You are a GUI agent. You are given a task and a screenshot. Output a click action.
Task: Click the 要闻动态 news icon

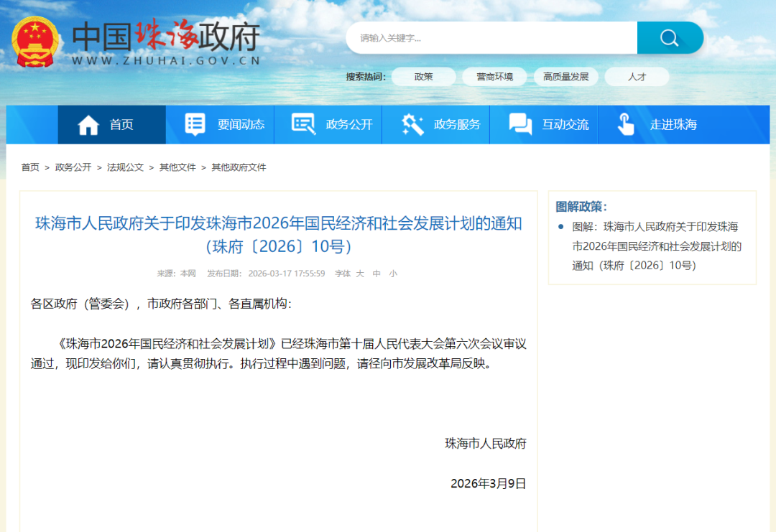(x=194, y=123)
